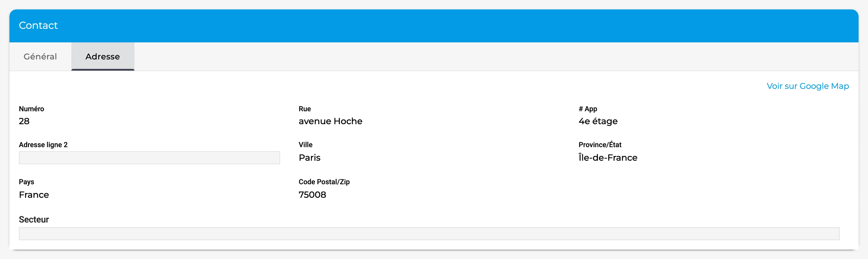This screenshot has width=868, height=259.
Task: Click the Province value Île-de-France
Action: (x=608, y=157)
